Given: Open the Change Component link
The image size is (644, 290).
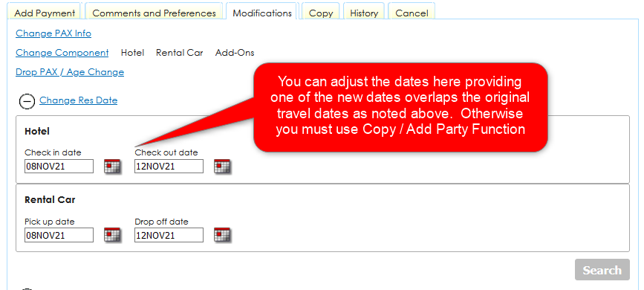Looking at the screenshot, I should [62, 53].
